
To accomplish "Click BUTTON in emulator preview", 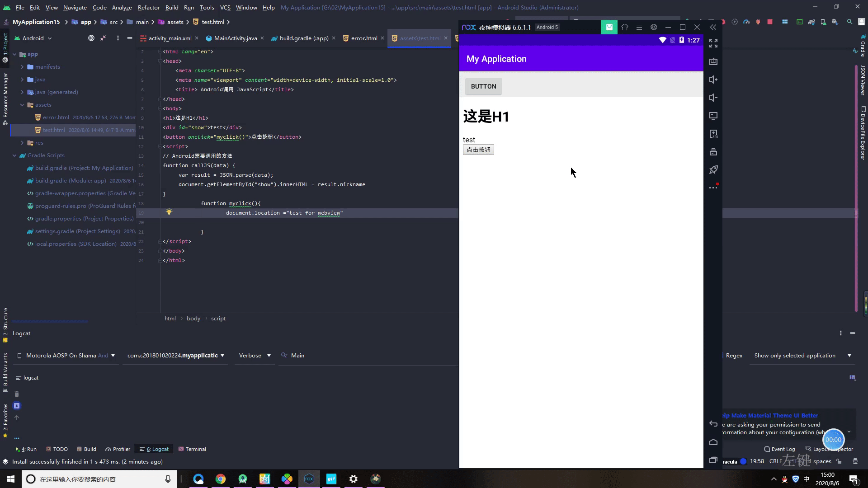I will [x=483, y=86].
